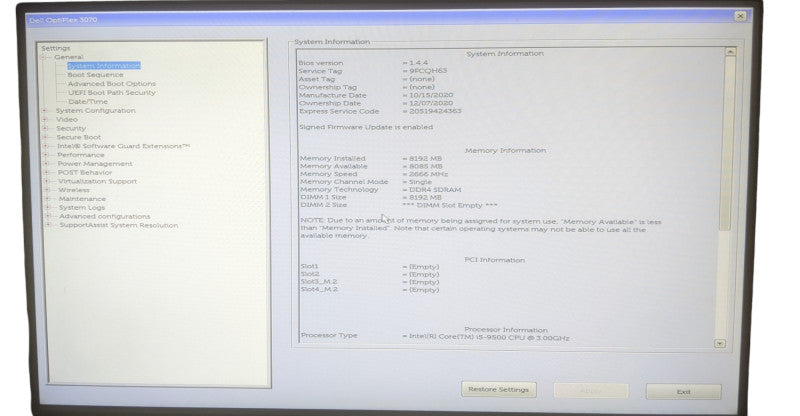Expand the Video plus icon
Image resolution: width=800 pixels, height=416 pixels.
(45, 119)
